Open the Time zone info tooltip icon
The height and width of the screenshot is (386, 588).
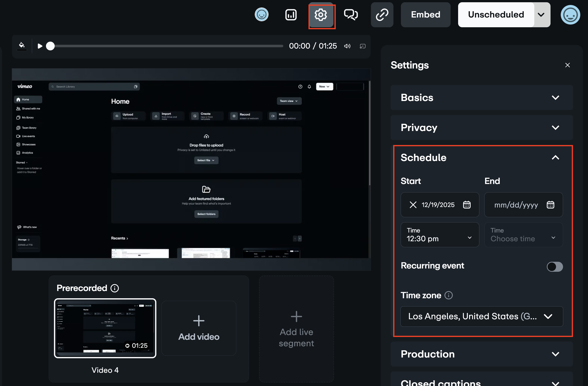click(x=448, y=295)
